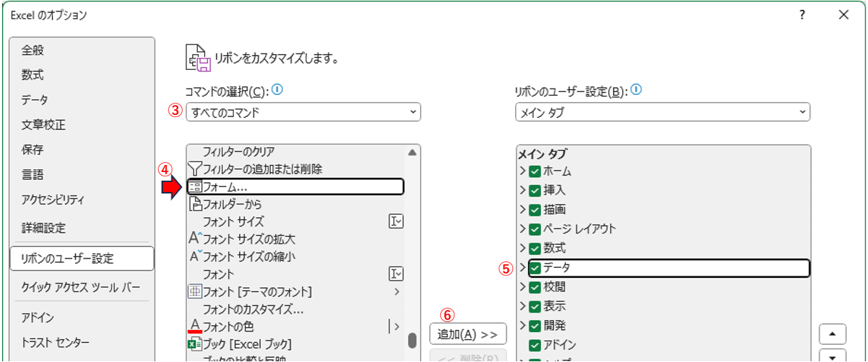868x362 pixels.
Task: Open the 言語 options category
Action: [x=82, y=175]
